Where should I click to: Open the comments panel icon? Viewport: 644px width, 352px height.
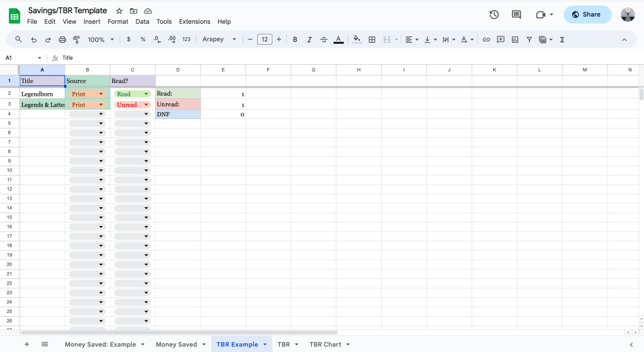click(516, 14)
